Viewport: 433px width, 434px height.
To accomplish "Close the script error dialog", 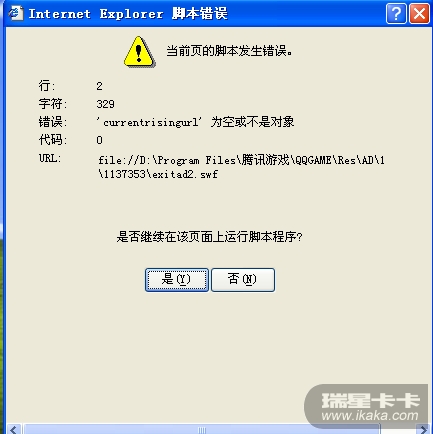I will coord(419,14).
